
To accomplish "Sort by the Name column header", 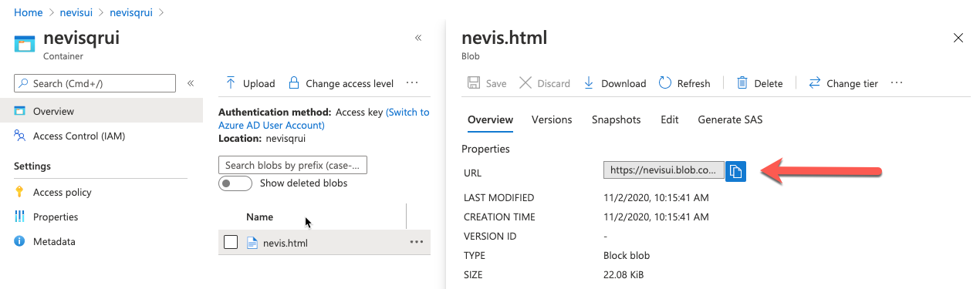I will 259,217.
